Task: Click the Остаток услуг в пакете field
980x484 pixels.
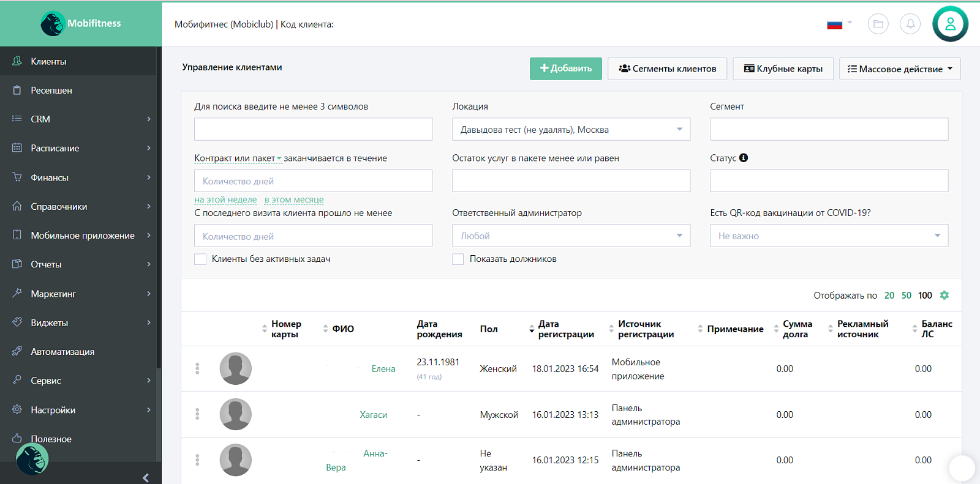Action: coord(571,181)
